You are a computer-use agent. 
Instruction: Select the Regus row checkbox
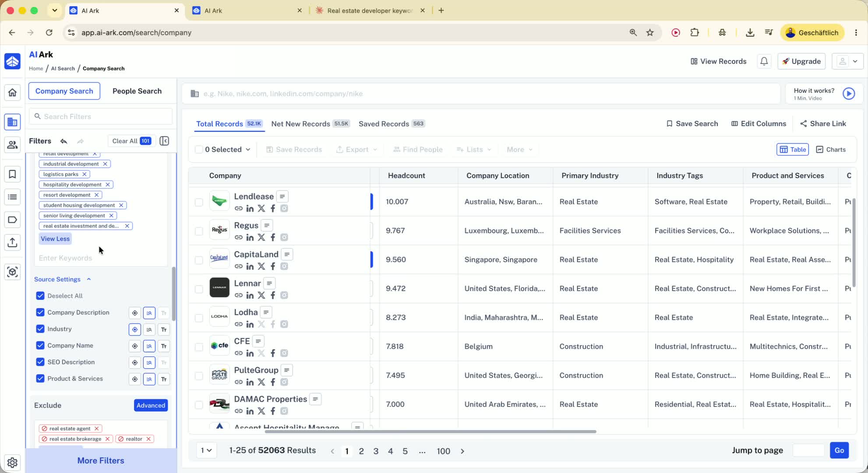pyautogui.click(x=199, y=231)
